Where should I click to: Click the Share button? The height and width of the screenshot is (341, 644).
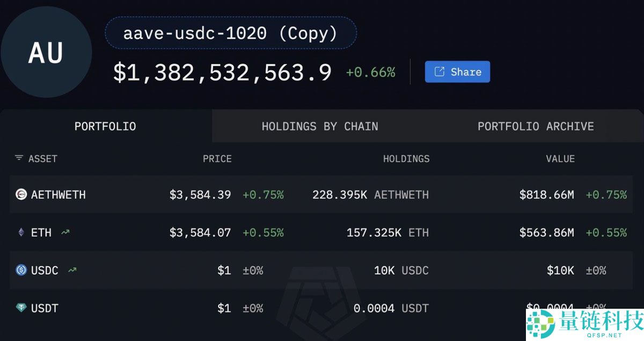click(x=457, y=71)
